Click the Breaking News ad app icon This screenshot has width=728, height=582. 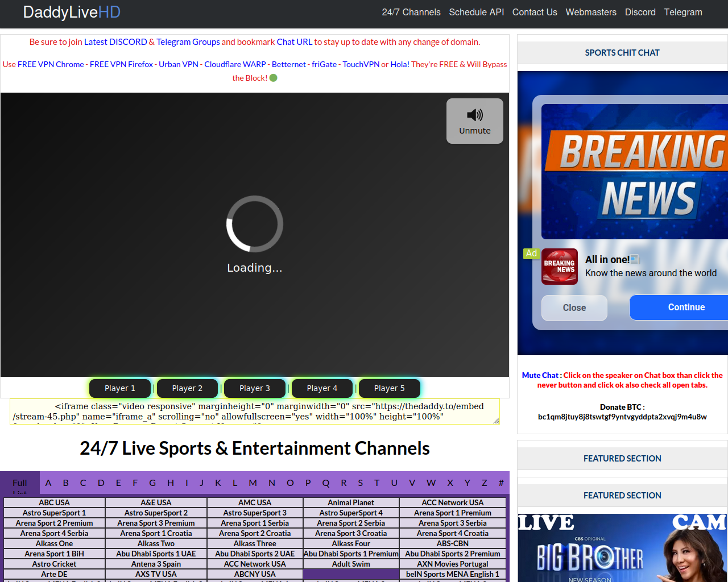point(560,267)
